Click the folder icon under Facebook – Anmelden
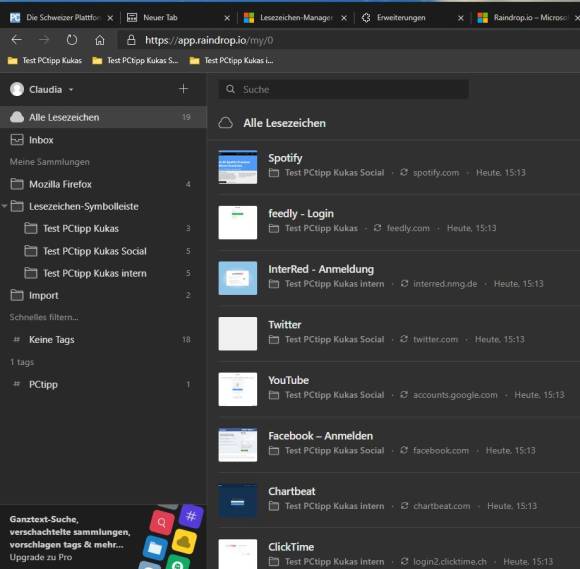Viewport: 580px width, 569px height. [x=274, y=450]
